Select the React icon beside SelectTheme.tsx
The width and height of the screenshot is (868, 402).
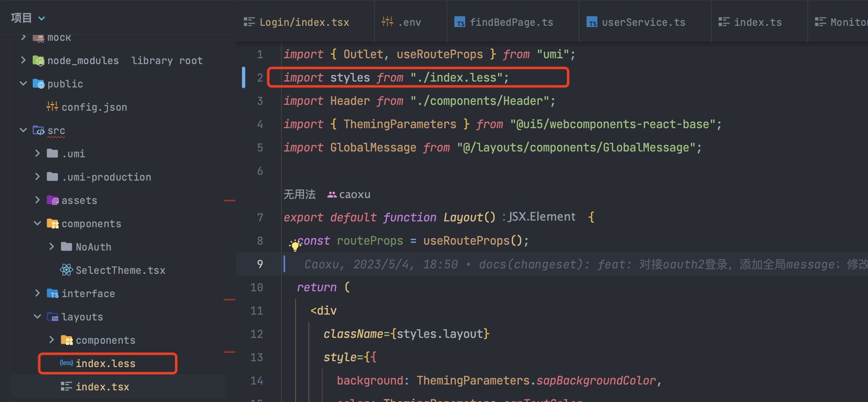(66, 270)
